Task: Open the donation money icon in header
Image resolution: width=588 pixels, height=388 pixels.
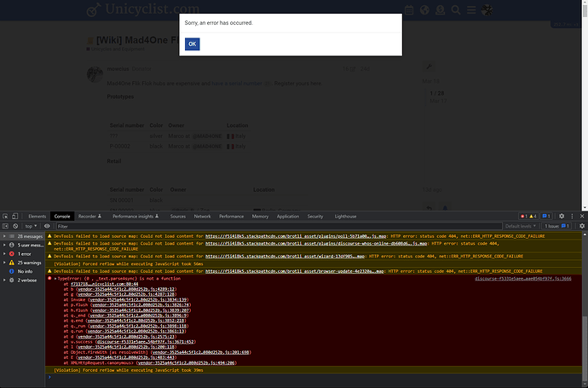Action: (441, 10)
